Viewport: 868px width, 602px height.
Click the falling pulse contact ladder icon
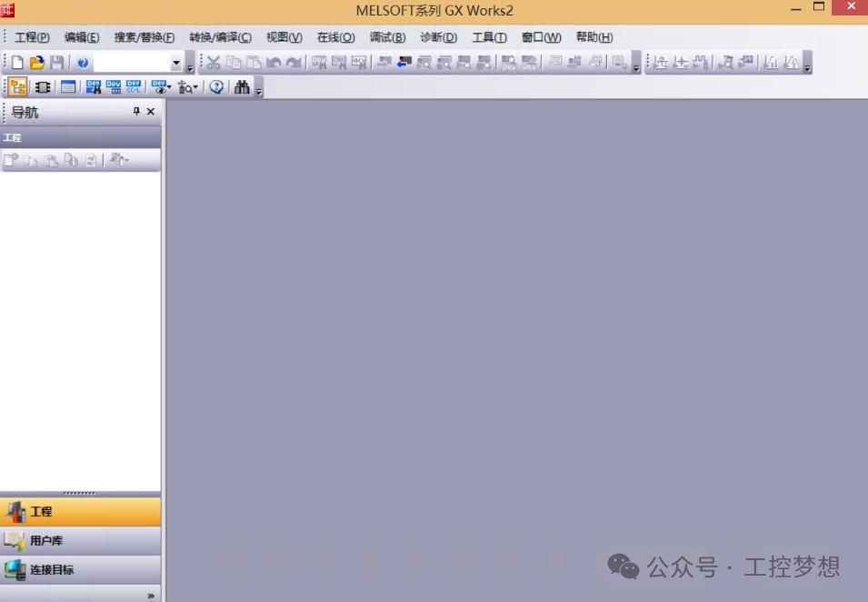click(681, 63)
